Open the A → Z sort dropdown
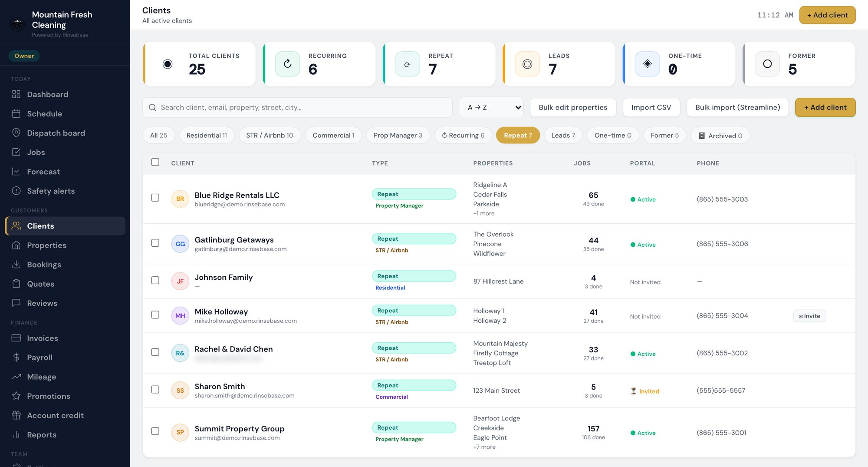Viewport: 868px width, 467px height. pos(491,107)
